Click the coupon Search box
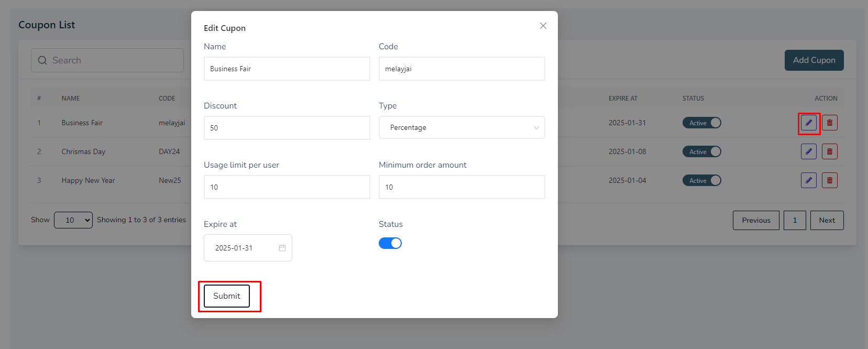This screenshot has width=868, height=349. tap(107, 60)
